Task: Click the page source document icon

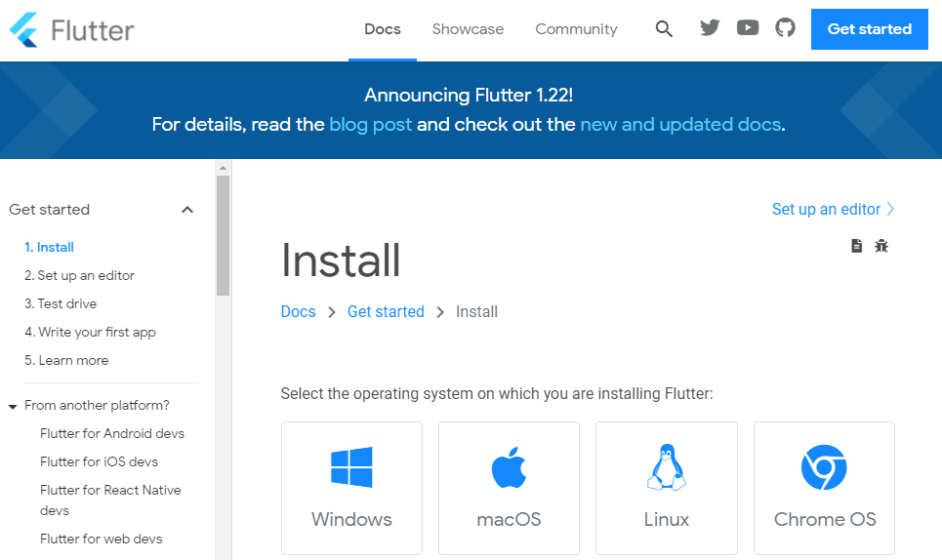Action: click(857, 246)
